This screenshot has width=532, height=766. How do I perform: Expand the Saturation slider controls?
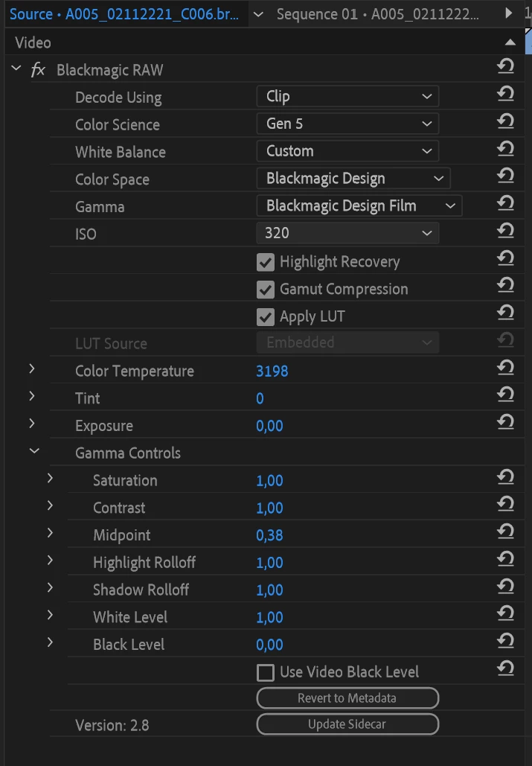point(50,478)
